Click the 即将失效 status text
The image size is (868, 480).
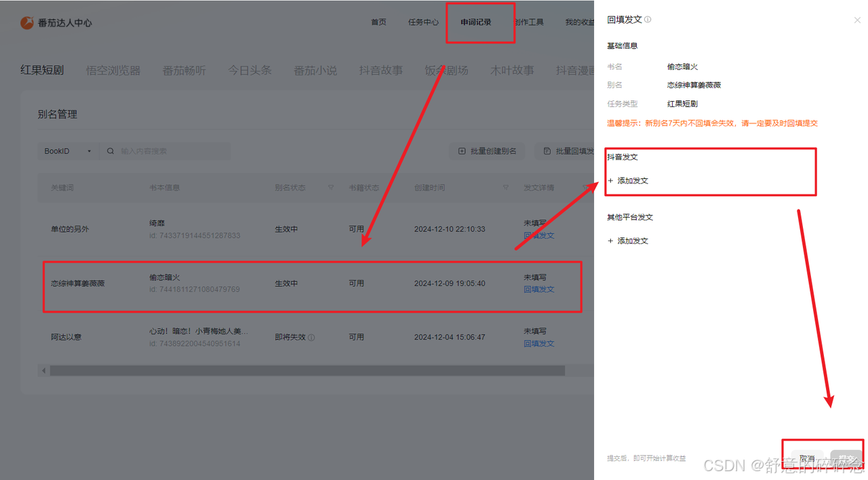[x=290, y=337]
